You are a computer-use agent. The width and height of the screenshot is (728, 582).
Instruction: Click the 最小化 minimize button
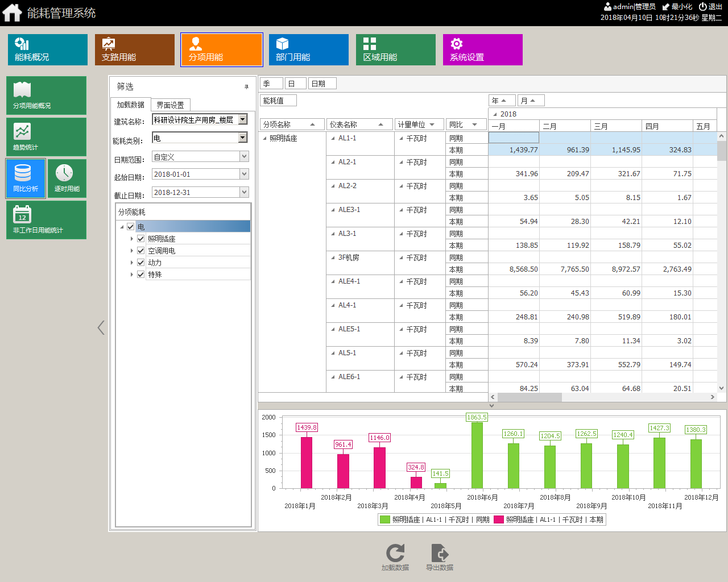(677, 7)
